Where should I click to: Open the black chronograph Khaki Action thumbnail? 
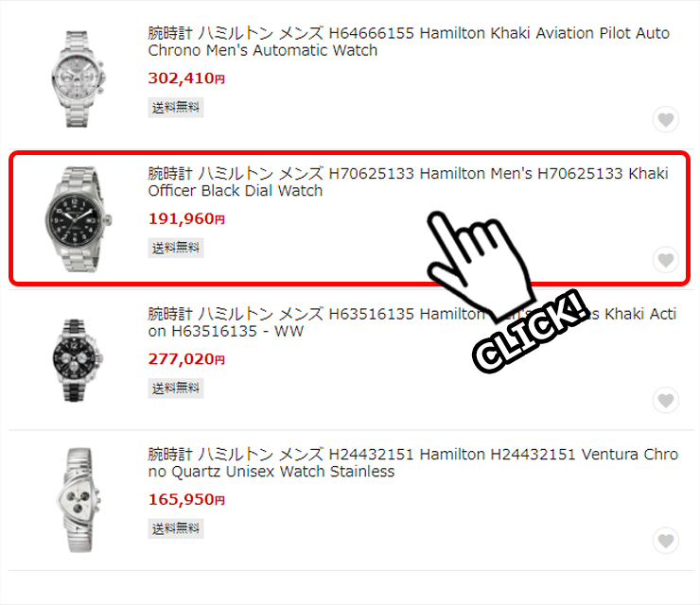pos(78,360)
